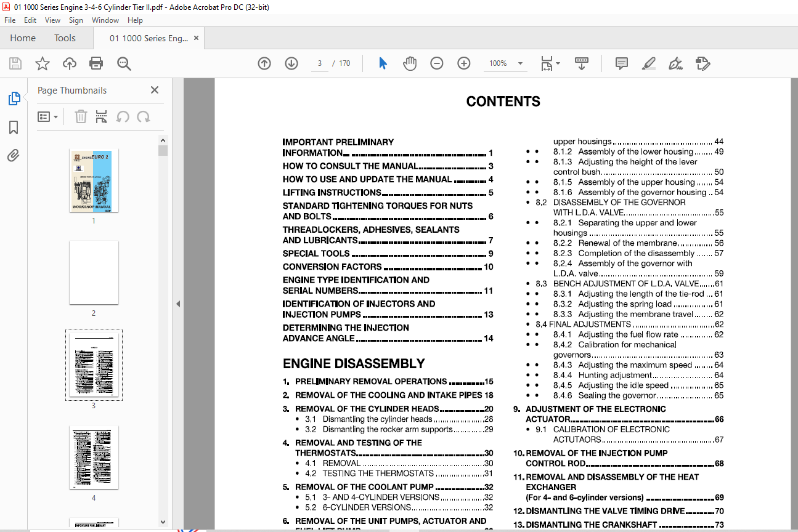Delete pages with the trash icon
The width and height of the screenshot is (798, 532).
(81, 116)
